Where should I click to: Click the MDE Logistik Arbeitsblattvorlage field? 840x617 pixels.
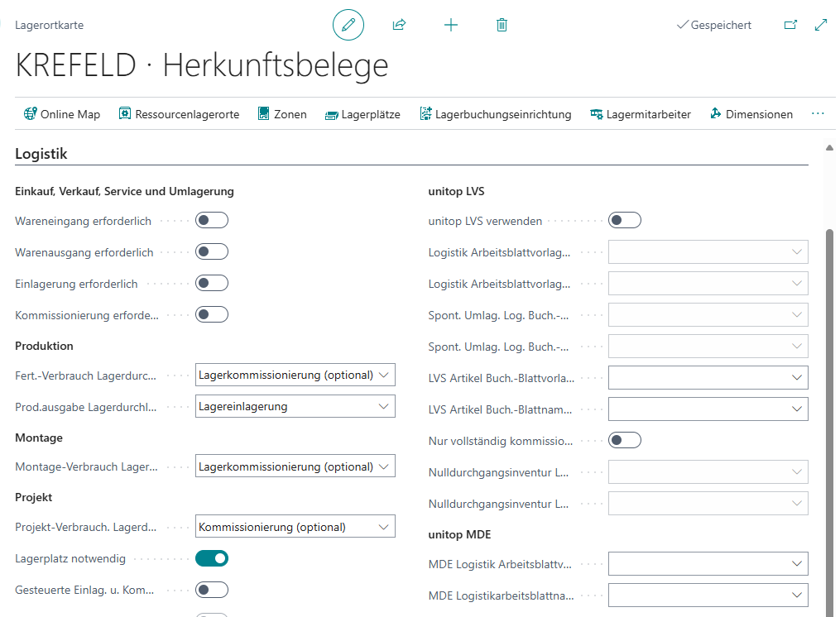(708, 564)
